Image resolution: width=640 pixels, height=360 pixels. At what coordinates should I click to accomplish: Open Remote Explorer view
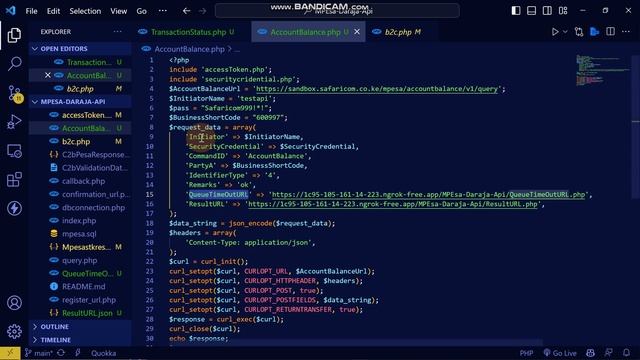click(x=14, y=151)
